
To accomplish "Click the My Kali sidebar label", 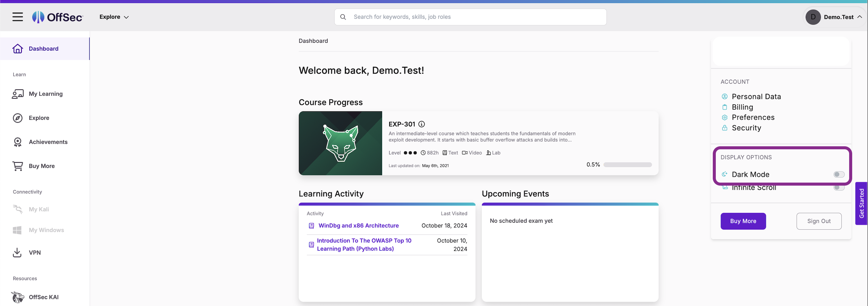I will tap(39, 209).
